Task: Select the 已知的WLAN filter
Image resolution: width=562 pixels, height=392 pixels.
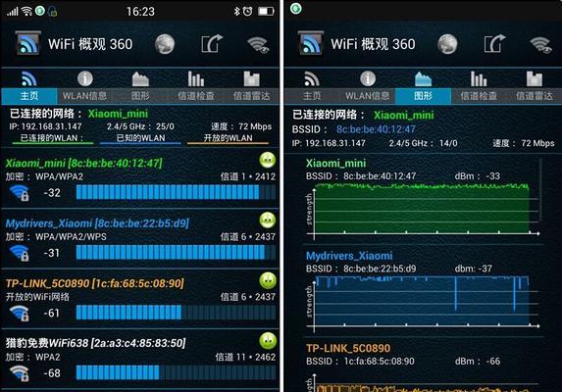Action: pos(140,138)
